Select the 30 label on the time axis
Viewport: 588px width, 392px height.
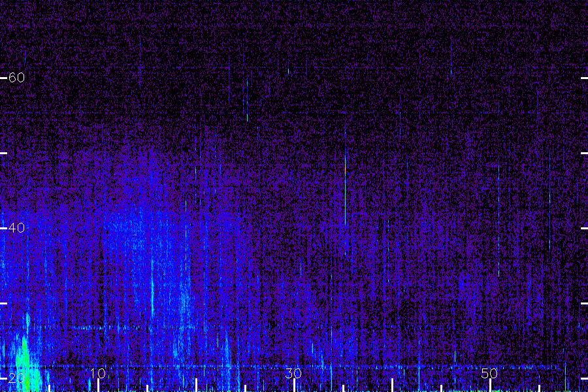coord(293,373)
